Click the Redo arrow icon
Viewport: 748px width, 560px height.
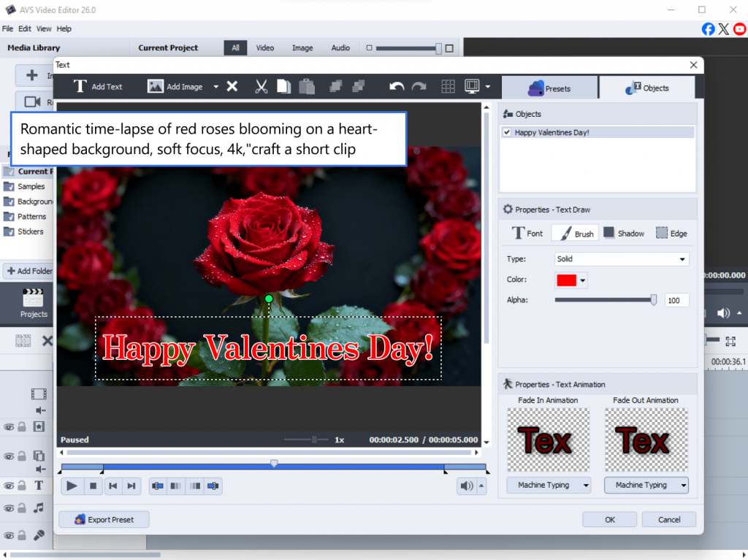coord(419,86)
